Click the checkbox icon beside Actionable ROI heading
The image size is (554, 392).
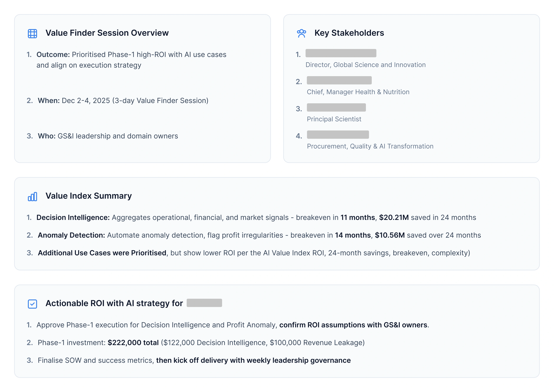(x=32, y=304)
